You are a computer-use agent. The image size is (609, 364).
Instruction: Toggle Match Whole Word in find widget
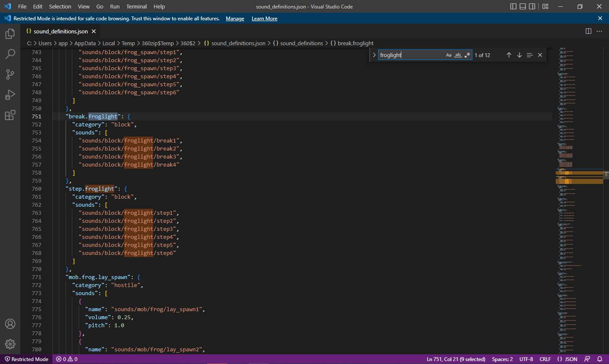458,55
